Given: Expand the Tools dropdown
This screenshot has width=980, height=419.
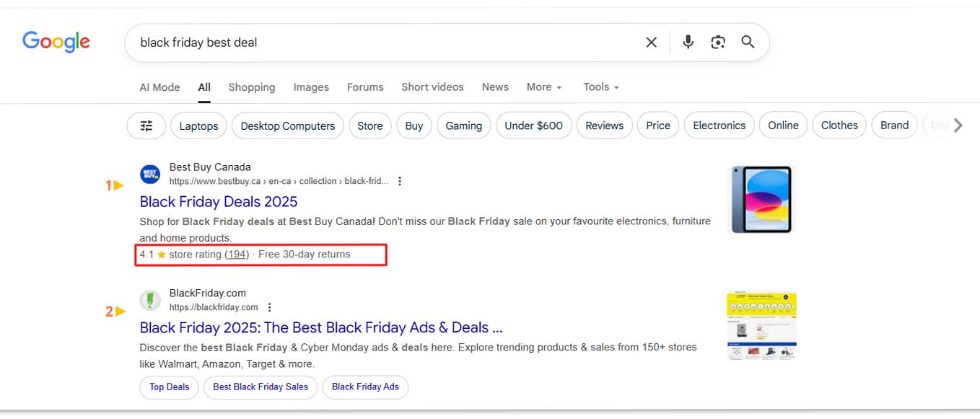Looking at the screenshot, I should pyautogui.click(x=600, y=87).
